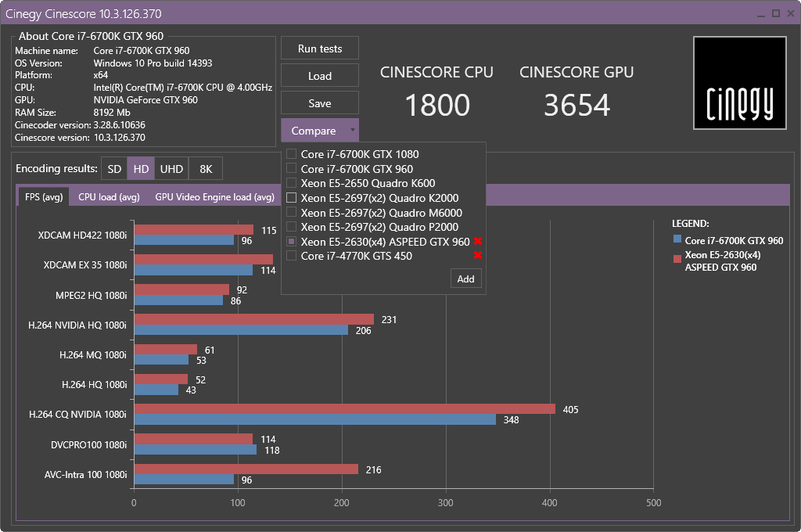Viewport: 801px width, 532px height.
Task: Click the red H.264 CQ NVIDIA 1080i bar
Action: 345,409
